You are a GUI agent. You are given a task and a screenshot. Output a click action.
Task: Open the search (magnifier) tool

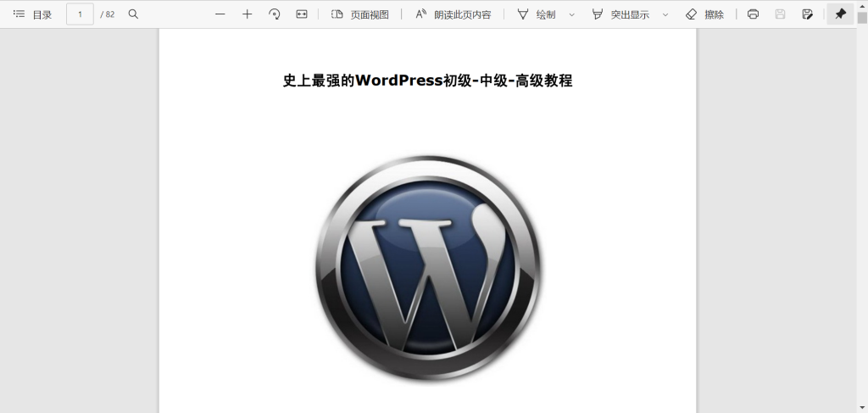[133, 14]
